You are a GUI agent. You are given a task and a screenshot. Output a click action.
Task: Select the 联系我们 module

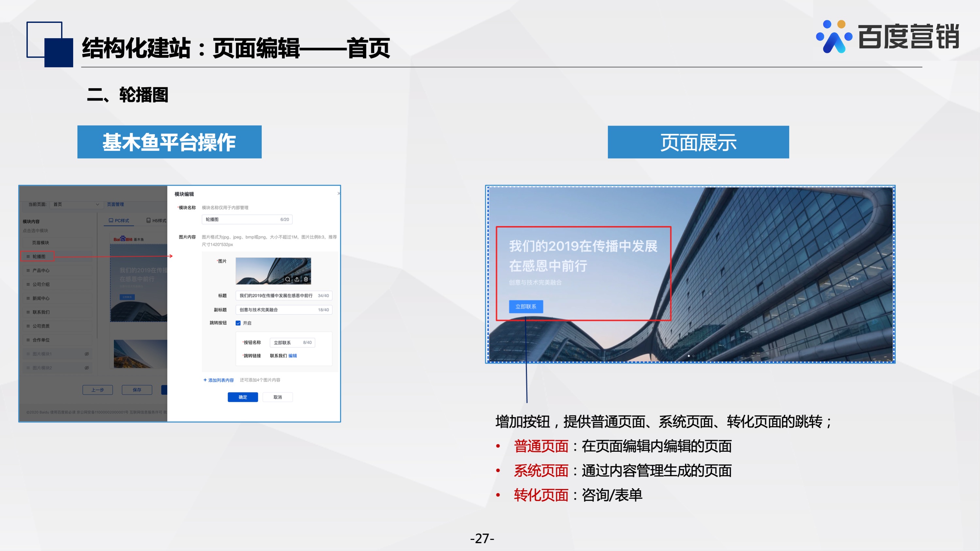click(x=57, y=312)
